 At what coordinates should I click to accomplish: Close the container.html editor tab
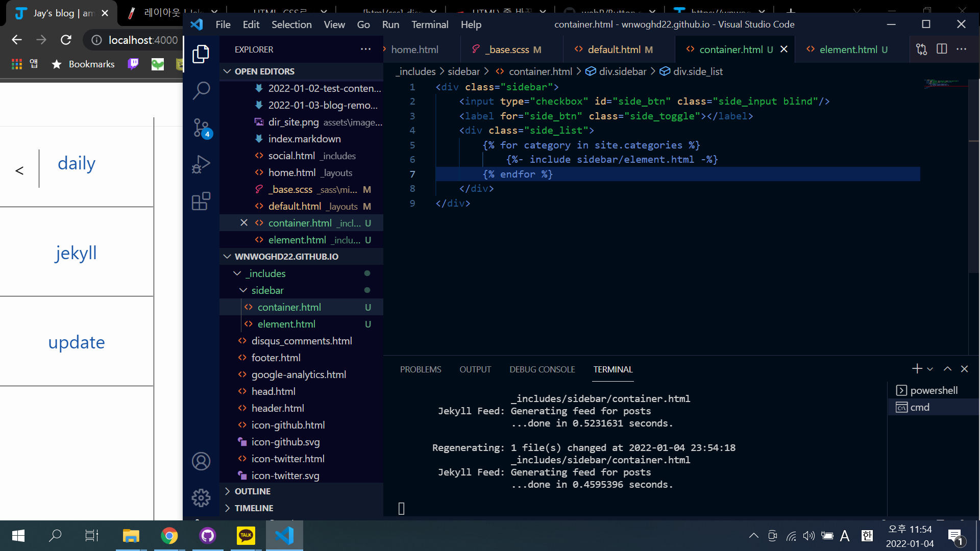pyautogui.click(x=784, y=49)
